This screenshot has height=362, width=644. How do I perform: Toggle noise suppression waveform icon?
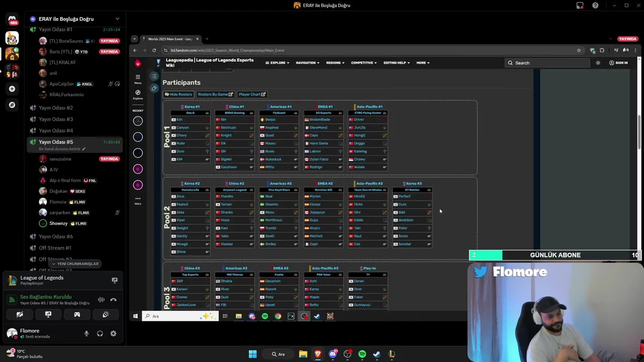(x=101, y=300)
